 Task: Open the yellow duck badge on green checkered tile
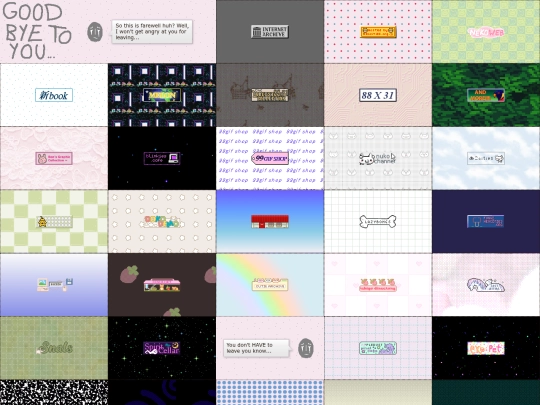(54, 221)
